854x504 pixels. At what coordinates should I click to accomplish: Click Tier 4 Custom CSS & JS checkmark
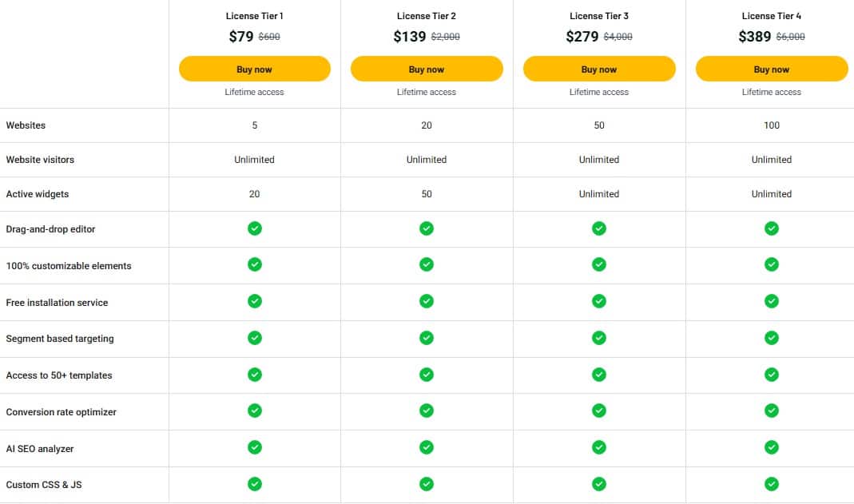pyautogui.click(x=772, y=483)
